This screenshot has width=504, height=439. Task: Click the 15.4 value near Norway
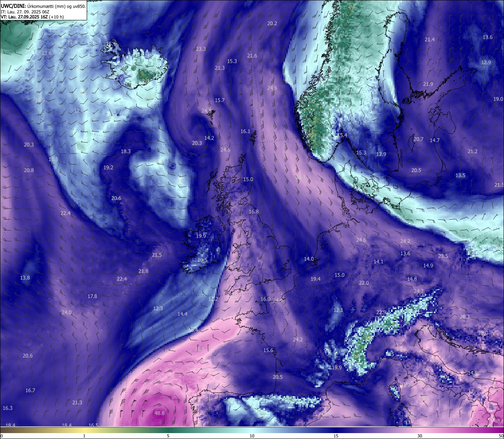343,135
